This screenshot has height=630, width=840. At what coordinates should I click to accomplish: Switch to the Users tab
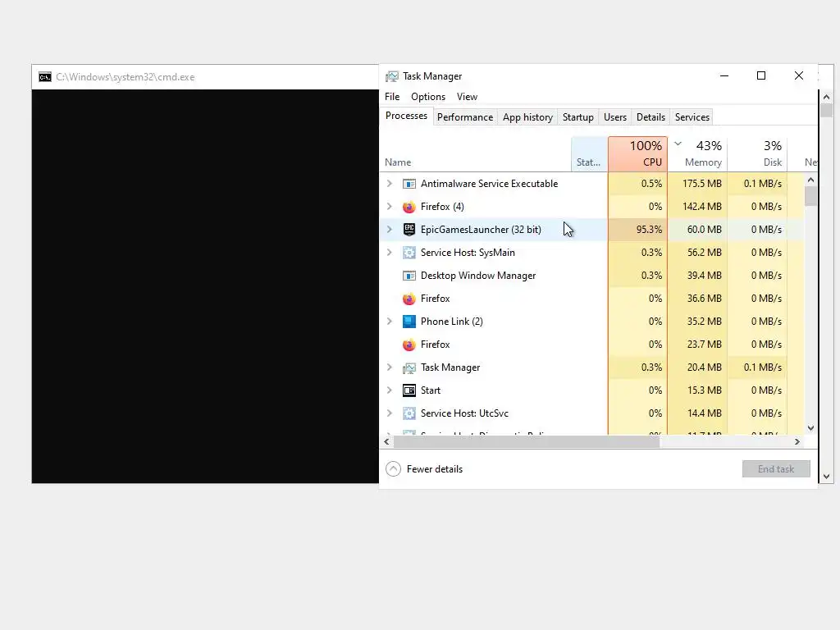(x=615, y=117)
